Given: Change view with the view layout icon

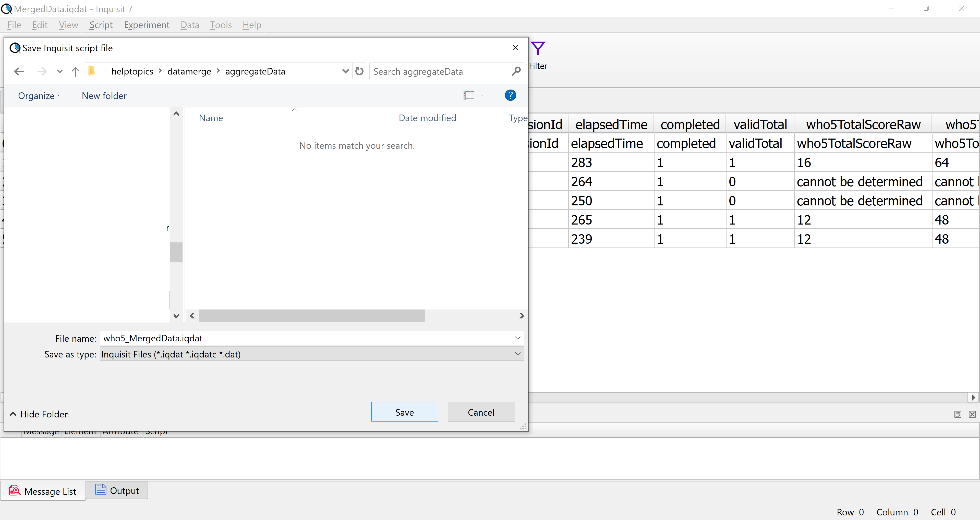Looking at the screenshot, I should click(x=469, y=95).
